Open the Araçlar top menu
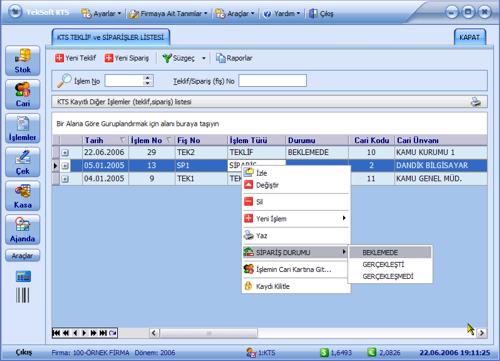The width and height of the screenshot is (500, 361). point(235,14)
